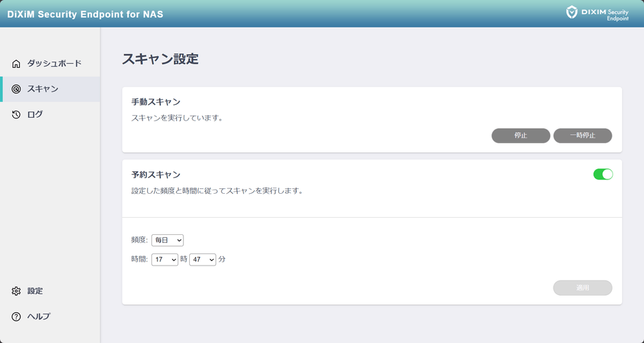Expand the hour dropdown showing 17
Image resolution: width=644 pixels, height=343 pixels.
[x=164, y=259]
